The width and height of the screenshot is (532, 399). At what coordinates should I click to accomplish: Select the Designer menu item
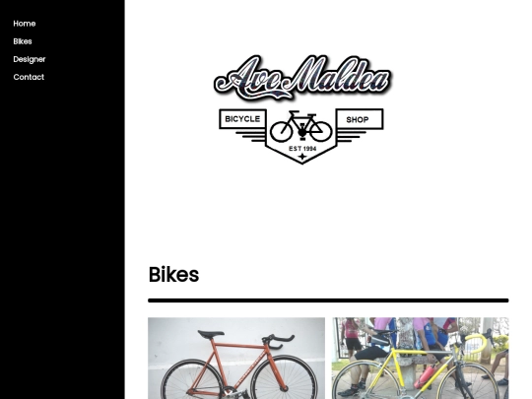[30, 59]
